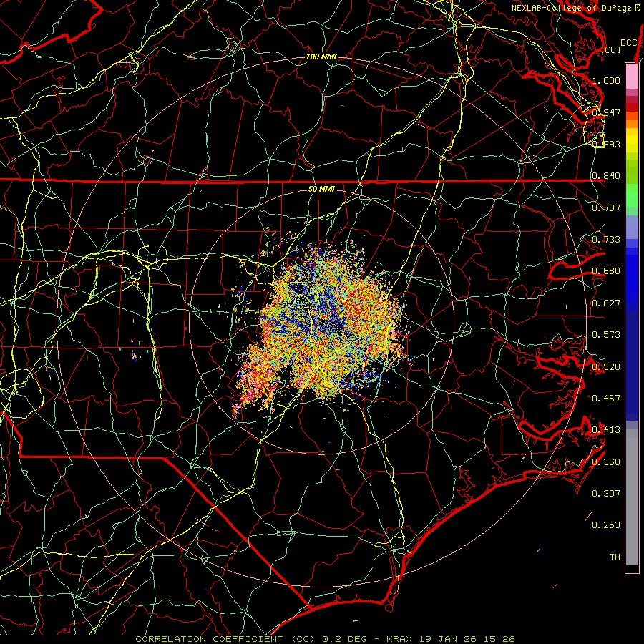Pick the bright green segment of the color bar
This screenshot has width=644, height=644.
click(x=632, y=195)
